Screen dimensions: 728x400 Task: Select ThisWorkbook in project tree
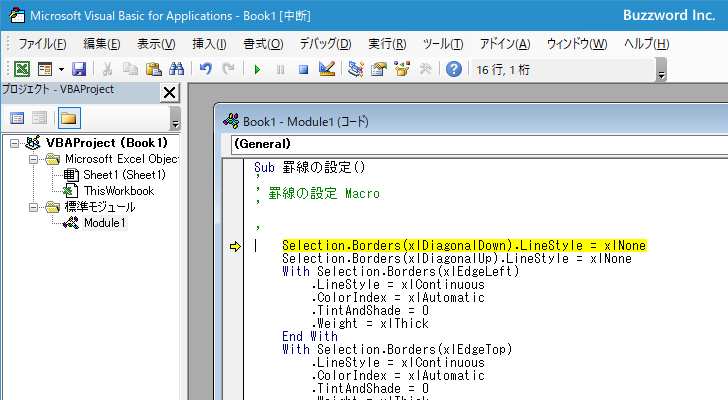pos(119,191)
